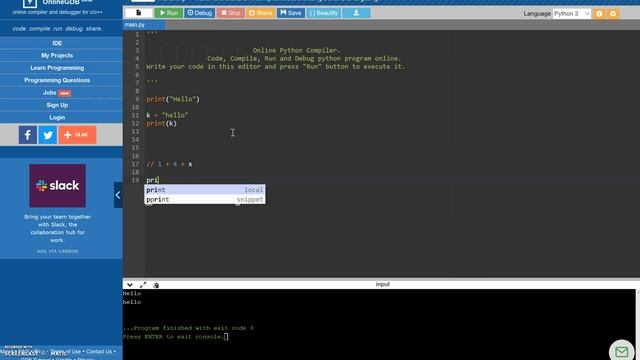Collapse the sidebar with left chevron
This screenshot has height=360, width=640.
118,195
